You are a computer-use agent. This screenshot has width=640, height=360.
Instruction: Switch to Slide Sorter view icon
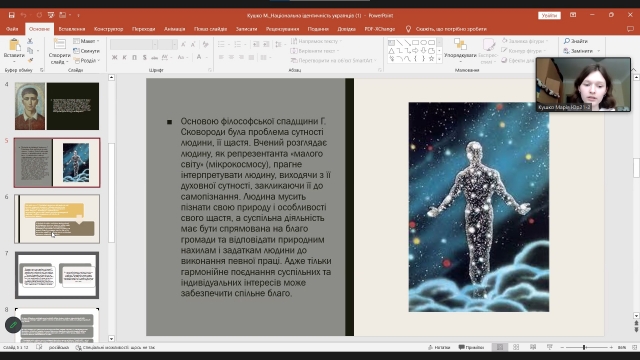(x=516, y=347)
